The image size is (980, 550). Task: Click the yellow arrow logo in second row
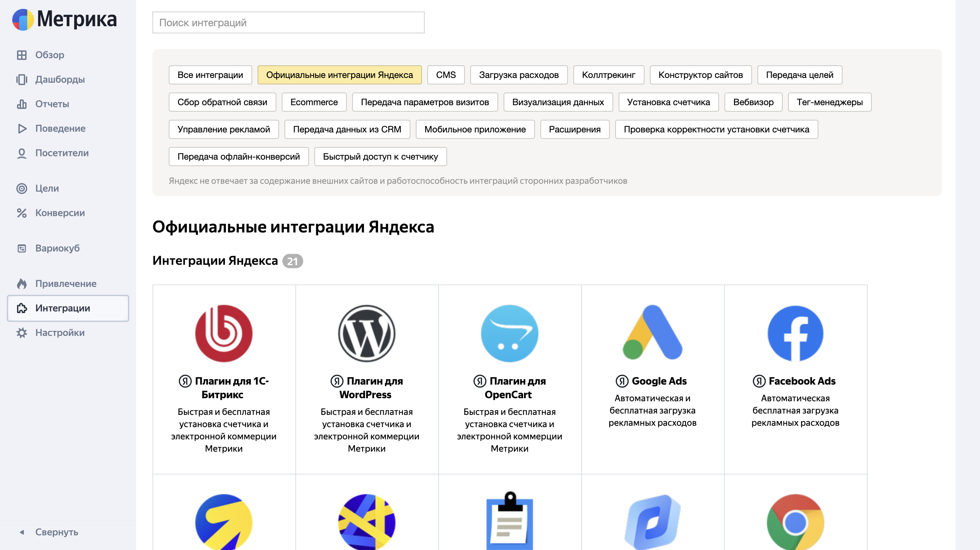(x=224, y=522)
